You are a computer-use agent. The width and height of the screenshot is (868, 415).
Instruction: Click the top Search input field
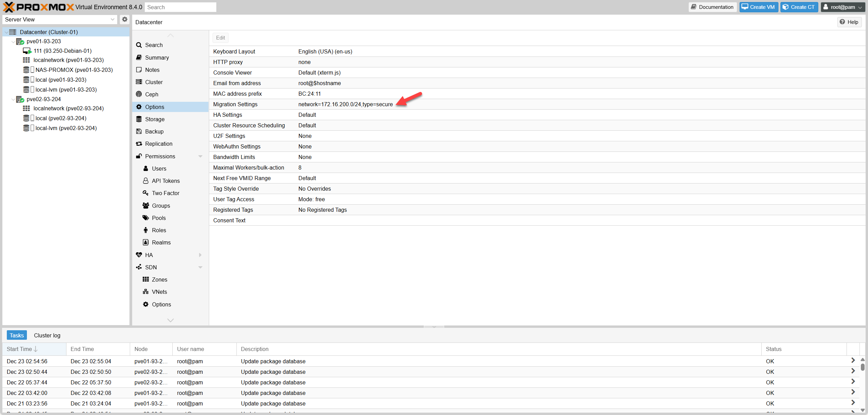click(x=180, y=7)
